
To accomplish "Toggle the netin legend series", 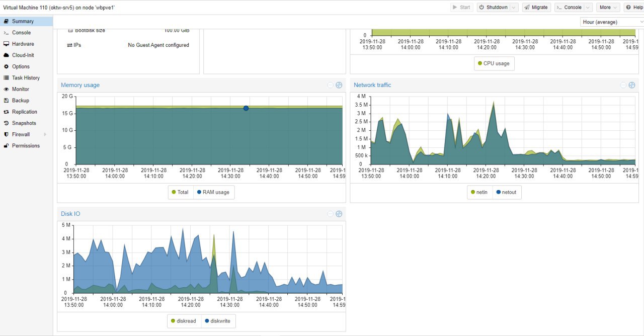I will point(479,192).
